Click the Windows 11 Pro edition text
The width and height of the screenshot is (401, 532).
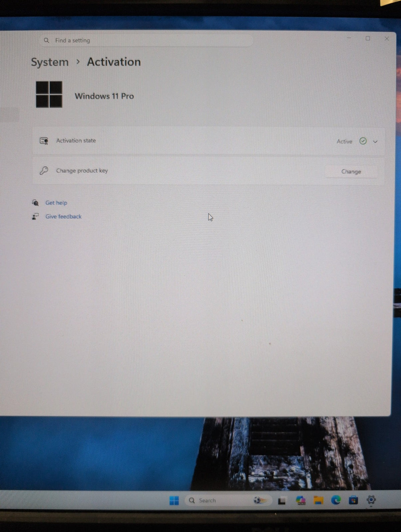coord(104,96)
